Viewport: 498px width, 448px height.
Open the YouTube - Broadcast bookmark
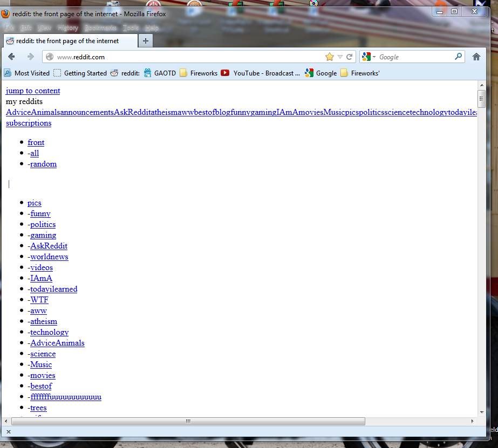coord(261,73)
